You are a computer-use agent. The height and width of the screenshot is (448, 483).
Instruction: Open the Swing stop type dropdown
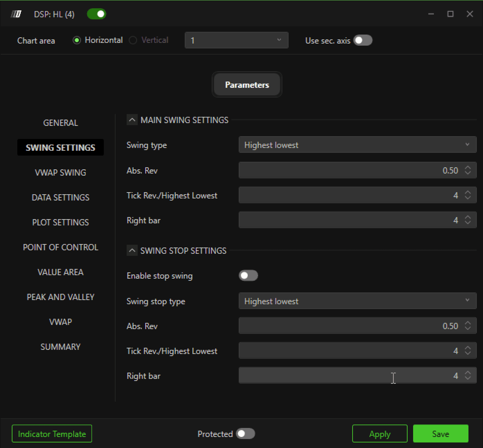click(357, 301)
